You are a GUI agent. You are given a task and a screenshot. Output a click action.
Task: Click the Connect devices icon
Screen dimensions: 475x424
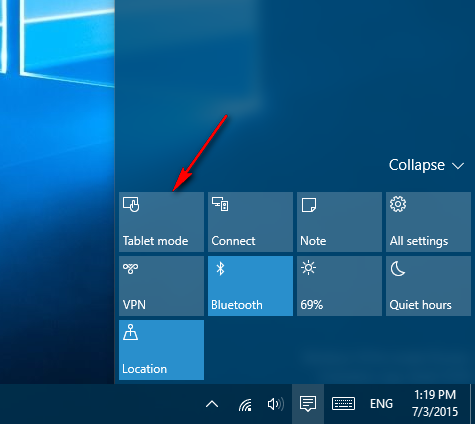220,204
